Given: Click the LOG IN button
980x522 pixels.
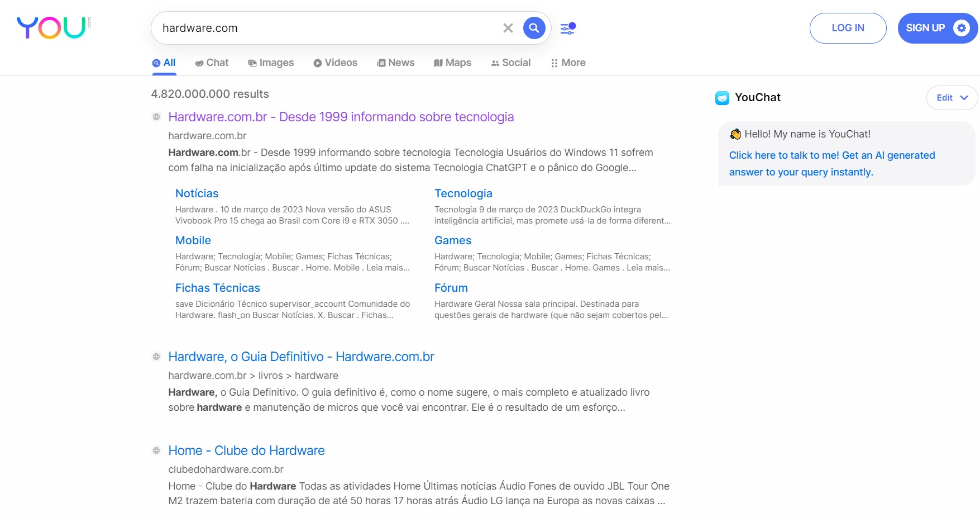Looking at the screenshot, I should coord(848,28).
